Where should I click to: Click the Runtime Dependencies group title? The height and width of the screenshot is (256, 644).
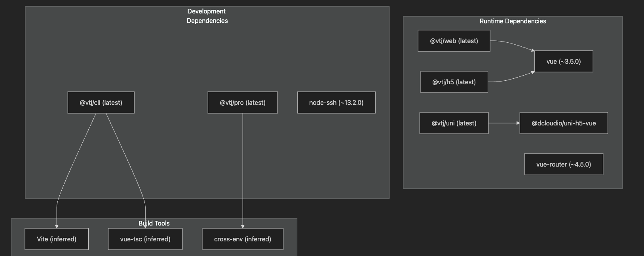(x=513, y=21)
